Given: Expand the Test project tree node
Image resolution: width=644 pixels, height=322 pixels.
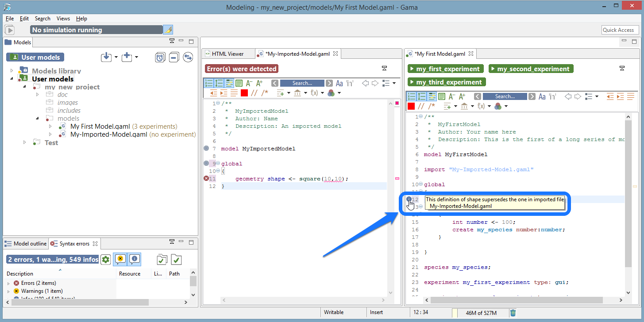Looking at the screenshot, I should (x=24, y=142).
